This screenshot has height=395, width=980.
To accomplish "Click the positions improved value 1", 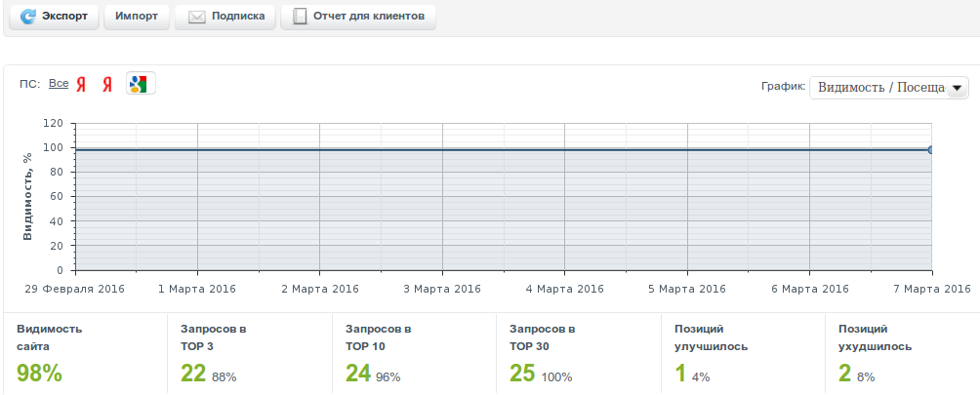I will pos(679,373).
